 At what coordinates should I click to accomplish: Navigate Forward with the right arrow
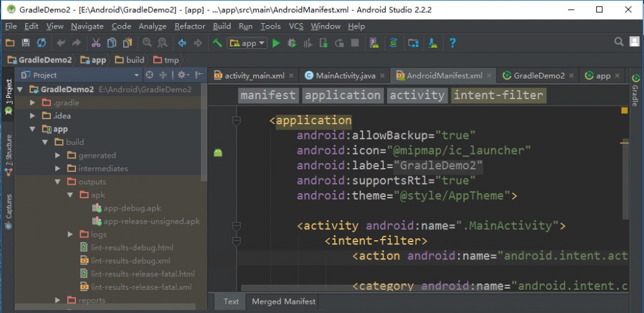click(198, 43)
